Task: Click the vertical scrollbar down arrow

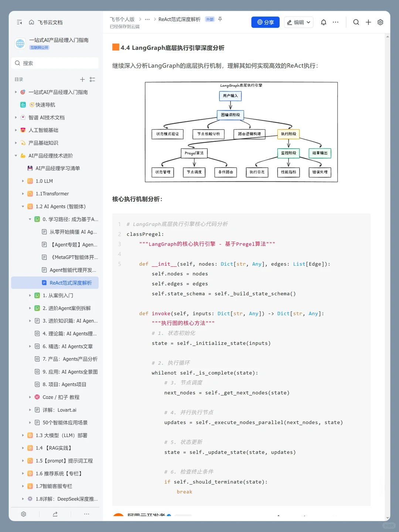Action: tap(387, 518)
